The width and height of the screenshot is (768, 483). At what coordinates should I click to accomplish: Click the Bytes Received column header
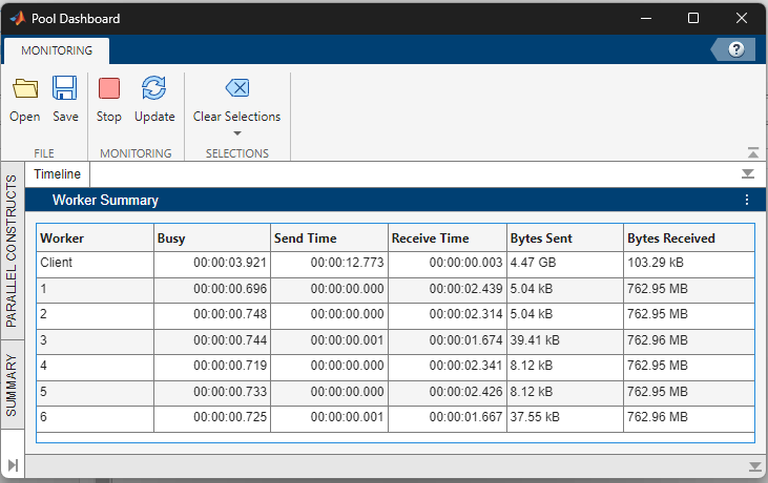(686, 238)
